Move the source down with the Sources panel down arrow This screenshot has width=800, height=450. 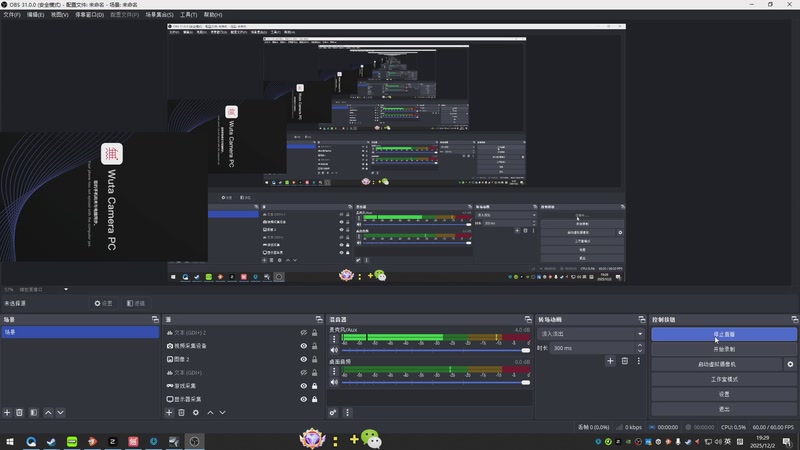(222, 412)
